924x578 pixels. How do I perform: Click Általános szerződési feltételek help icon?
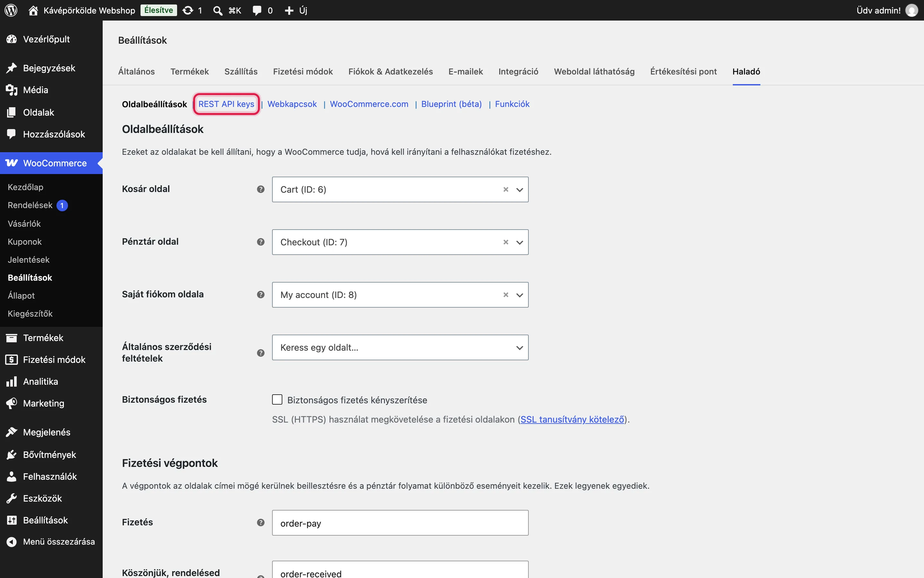[261, 353]
